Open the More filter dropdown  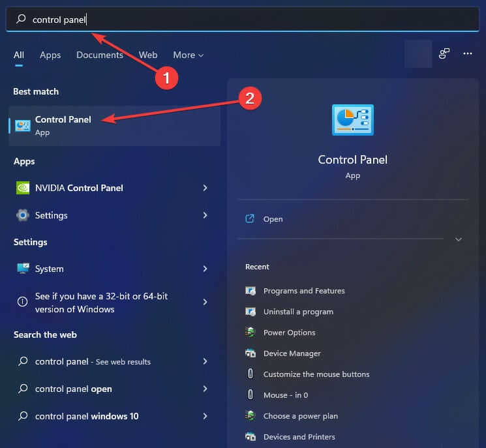coord(188,55)
